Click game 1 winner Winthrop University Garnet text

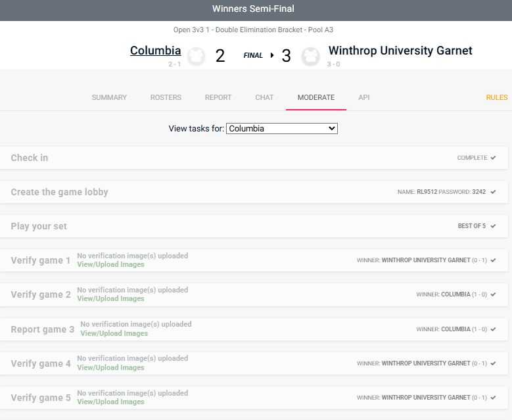point(426,260)
